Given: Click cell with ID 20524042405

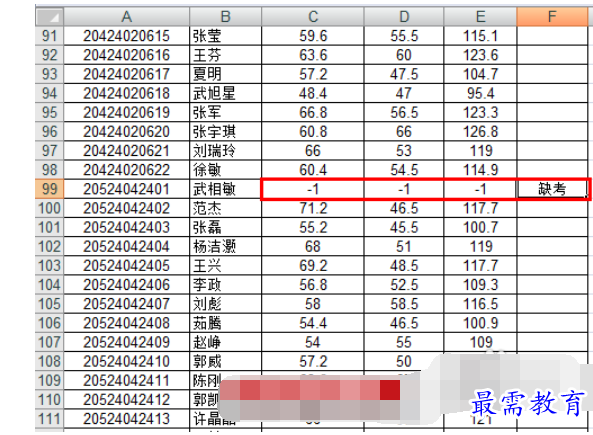Looking at the screenshot, I should tap(126, 266).
